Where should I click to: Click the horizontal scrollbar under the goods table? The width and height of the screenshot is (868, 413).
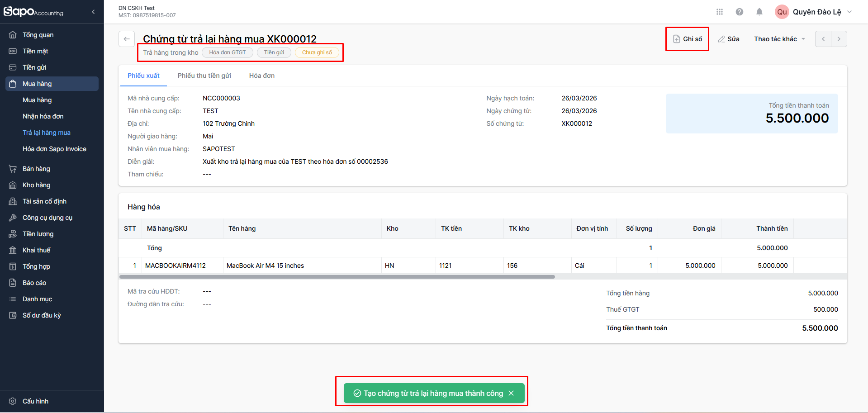pyautogui.click(x=337, y=277)
